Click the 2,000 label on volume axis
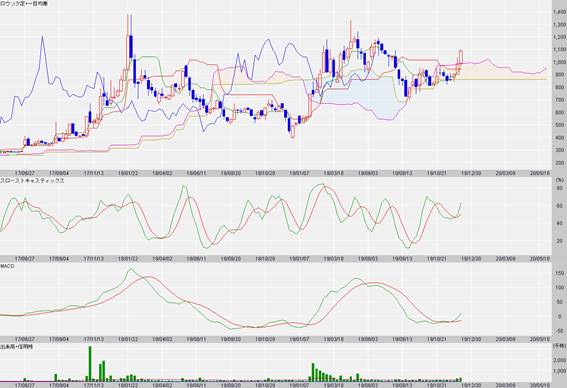Image resolution: width=567 pixels, height=388 pixels. (559, 360)
